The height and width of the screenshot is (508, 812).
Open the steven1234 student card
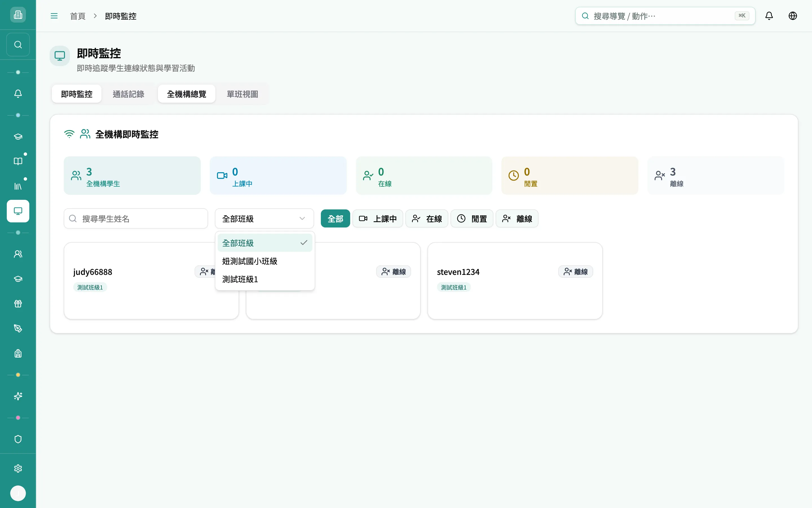pyautogui.click(x=515, y=281)
